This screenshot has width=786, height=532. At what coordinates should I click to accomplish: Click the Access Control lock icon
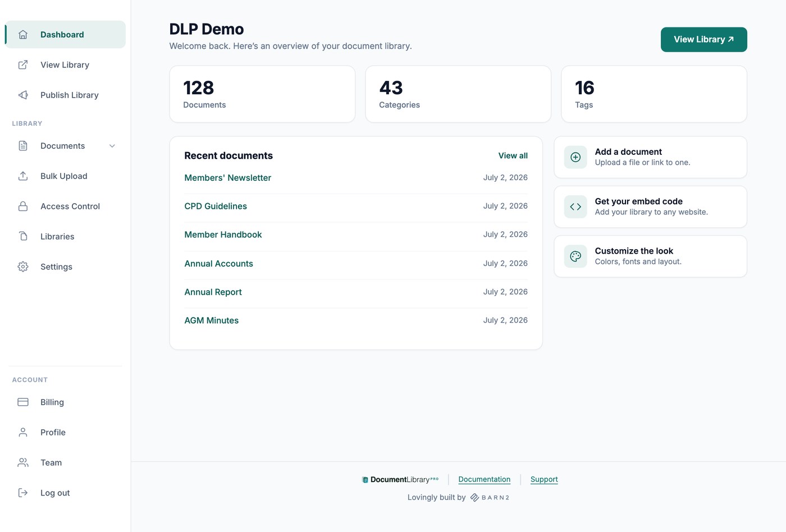(x=23, y=207)
